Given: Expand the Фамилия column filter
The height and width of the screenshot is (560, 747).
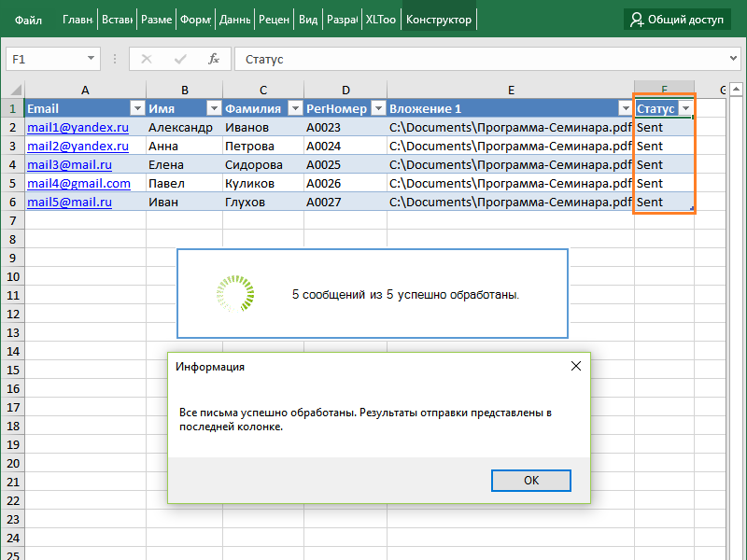Looking at the screenshot, I should 294,108.
